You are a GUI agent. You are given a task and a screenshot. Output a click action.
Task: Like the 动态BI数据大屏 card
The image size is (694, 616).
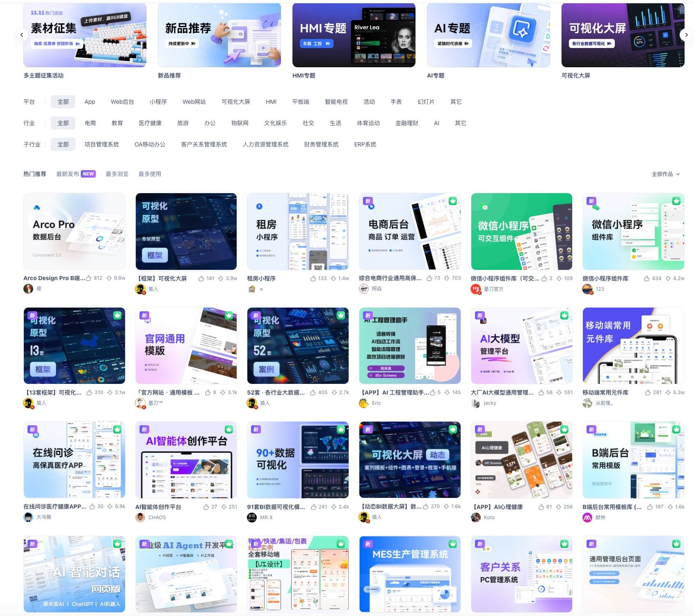426,506
